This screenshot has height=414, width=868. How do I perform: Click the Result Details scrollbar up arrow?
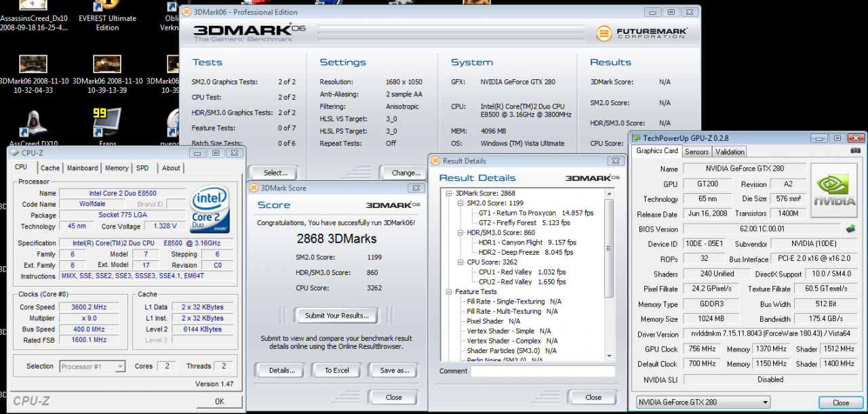click(609, 192)
